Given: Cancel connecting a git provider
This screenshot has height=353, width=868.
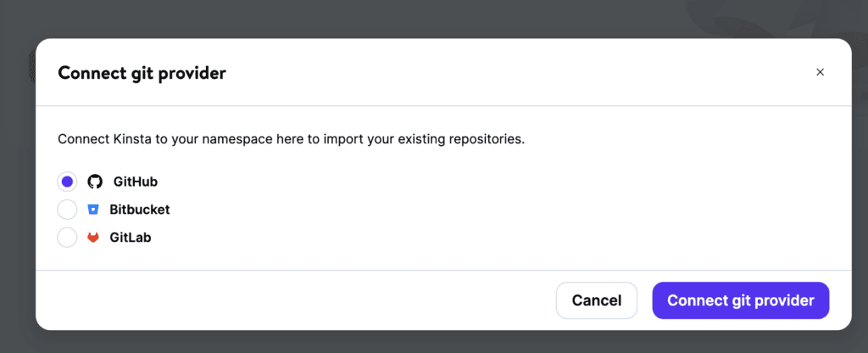Looking at the screenshot, I should pyautogui.click(x=596, y=300).
